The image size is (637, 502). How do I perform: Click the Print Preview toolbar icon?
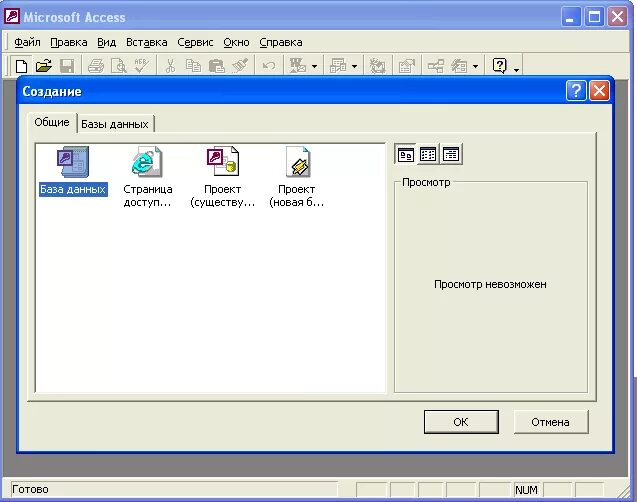coord(119,65)
